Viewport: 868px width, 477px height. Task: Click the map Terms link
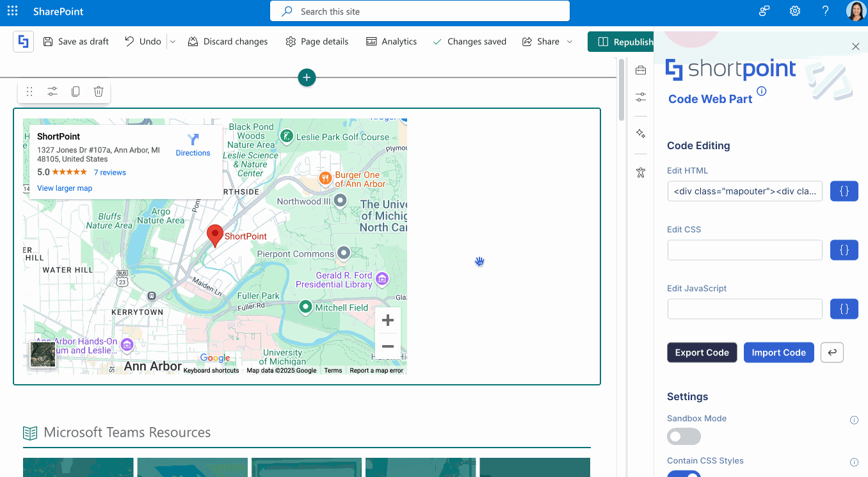(333, 371)
